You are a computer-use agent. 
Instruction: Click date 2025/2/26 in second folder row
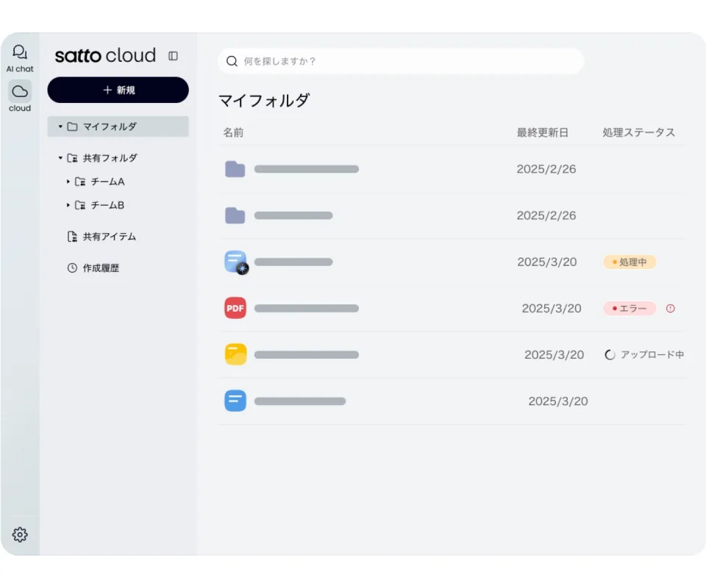pyautogui.click(x=546, y=215)
